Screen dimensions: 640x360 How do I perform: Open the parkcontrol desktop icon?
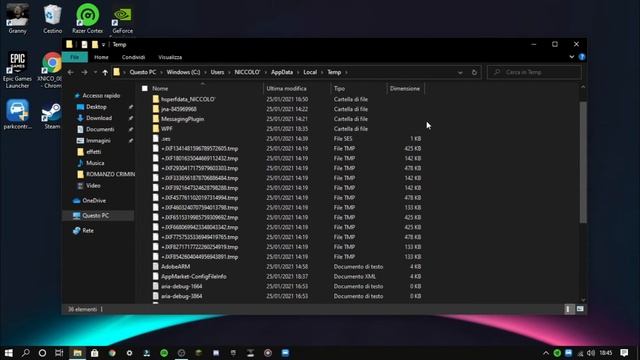pos(17,114)
